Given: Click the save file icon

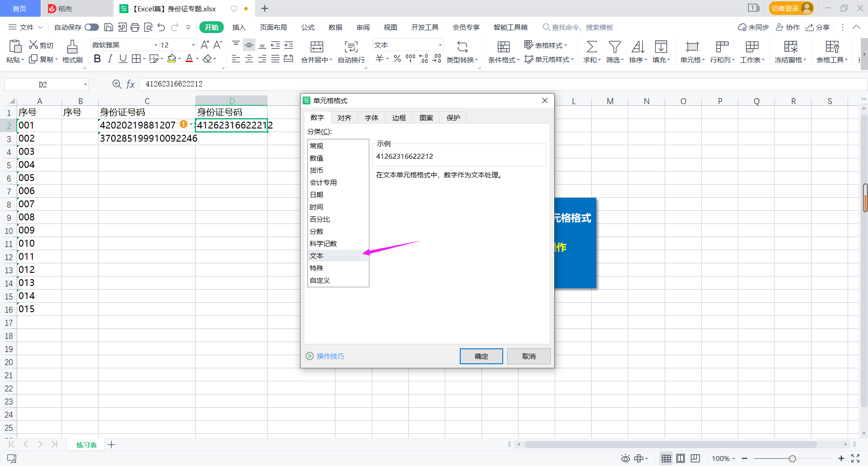Looking at the screenshot, I should pyautogui.click(x=108, y=27).
